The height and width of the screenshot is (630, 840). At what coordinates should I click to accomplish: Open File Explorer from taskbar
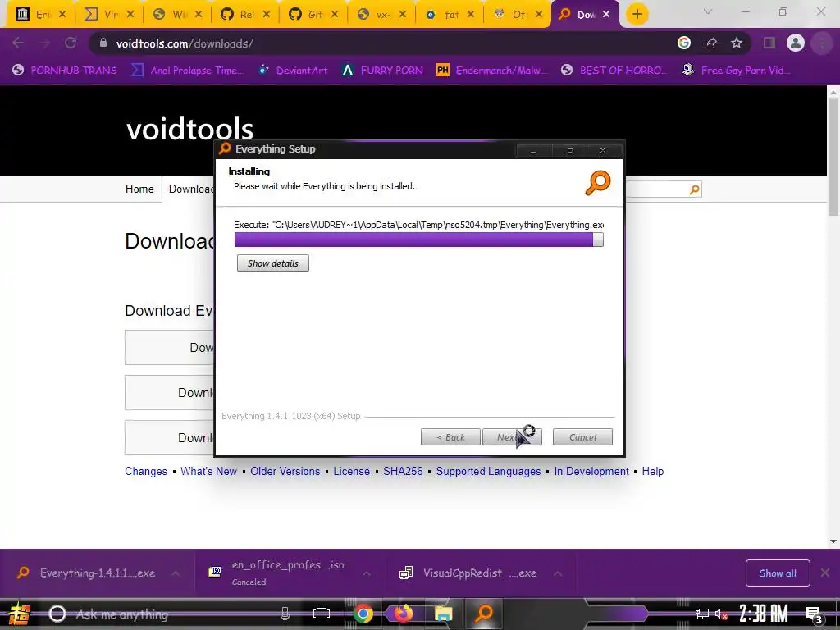click(444, 614)
